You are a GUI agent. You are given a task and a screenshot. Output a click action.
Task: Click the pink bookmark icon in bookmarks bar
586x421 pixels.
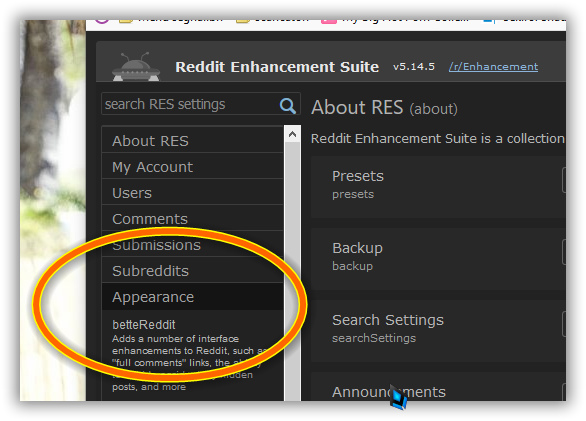(x=329, y=21)
